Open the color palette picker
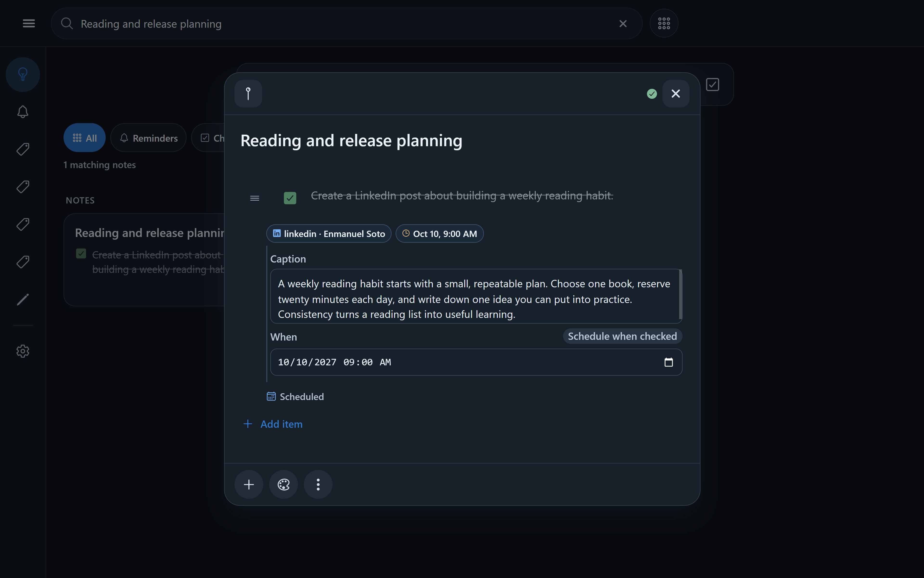The image size is (924, 578). [283, 484]
